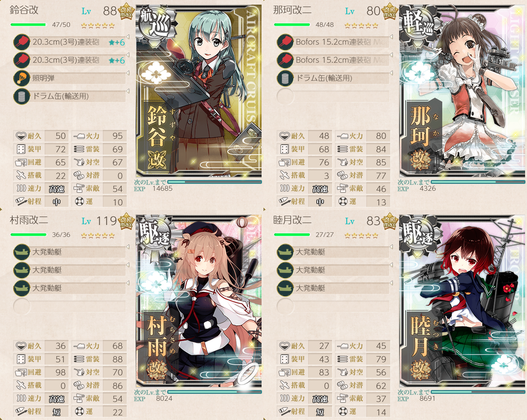Screen dimensions: 527x420
Task: Click Mutsuki's 火力 firepower stat
Action: click(x=363, y=346)
